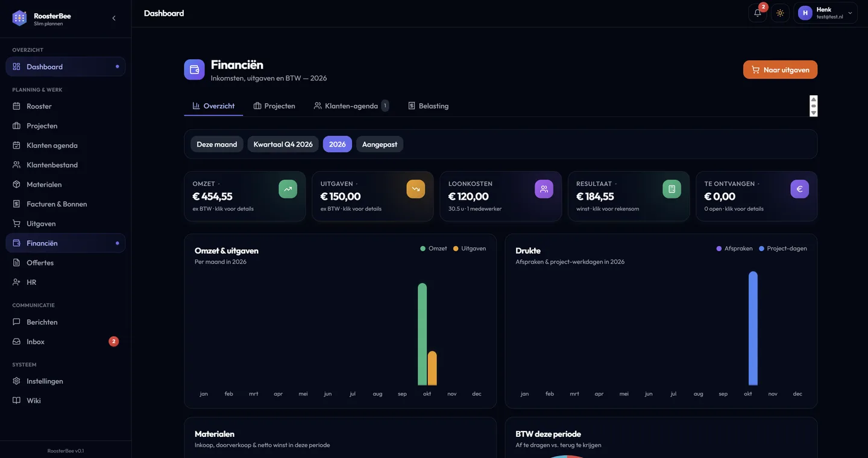Image resolution: width=868 pixels, height=458 pixels.
Task: Click the Naar uitgaven button
Action: point(780,69)
